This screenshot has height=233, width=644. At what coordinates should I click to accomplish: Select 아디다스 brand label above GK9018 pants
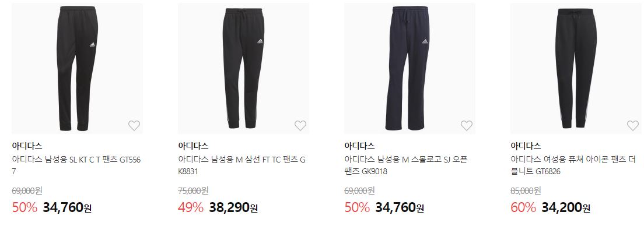(359, 146)
